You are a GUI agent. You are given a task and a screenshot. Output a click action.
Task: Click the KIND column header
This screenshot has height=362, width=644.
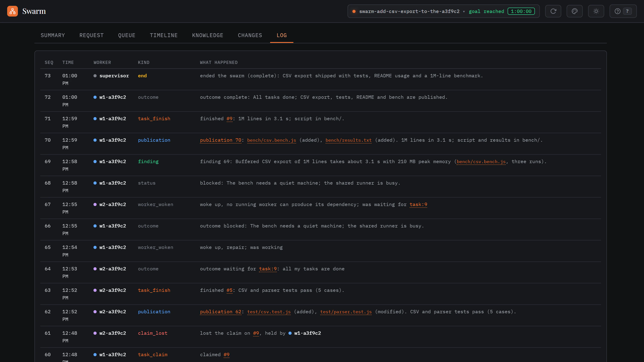[144, 63]
